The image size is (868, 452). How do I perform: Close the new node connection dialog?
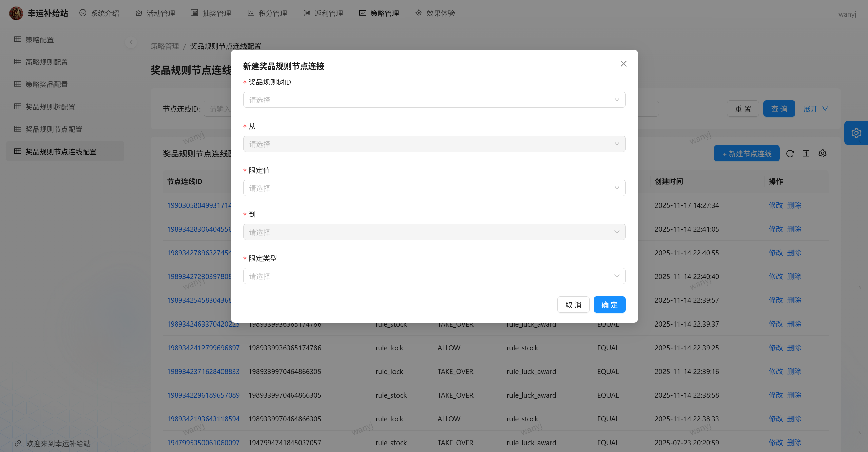[623, 64]
